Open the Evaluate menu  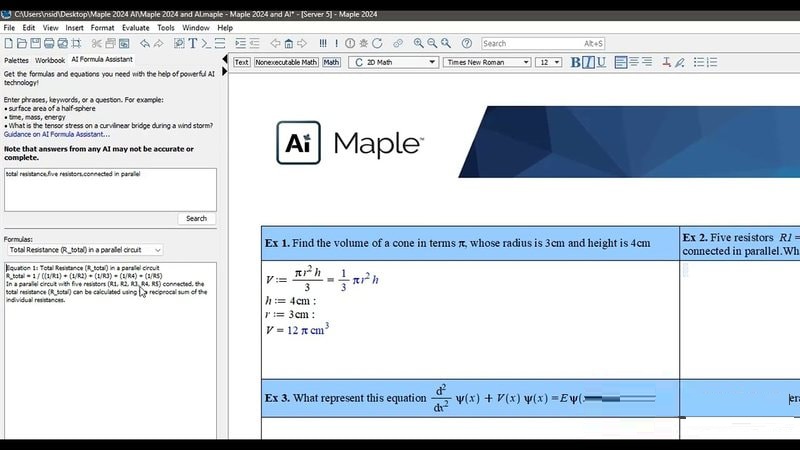click(136, 28)
